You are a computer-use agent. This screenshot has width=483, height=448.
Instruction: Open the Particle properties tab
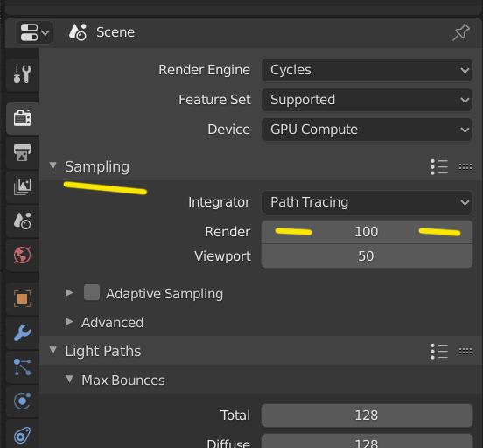click(22, 367)
